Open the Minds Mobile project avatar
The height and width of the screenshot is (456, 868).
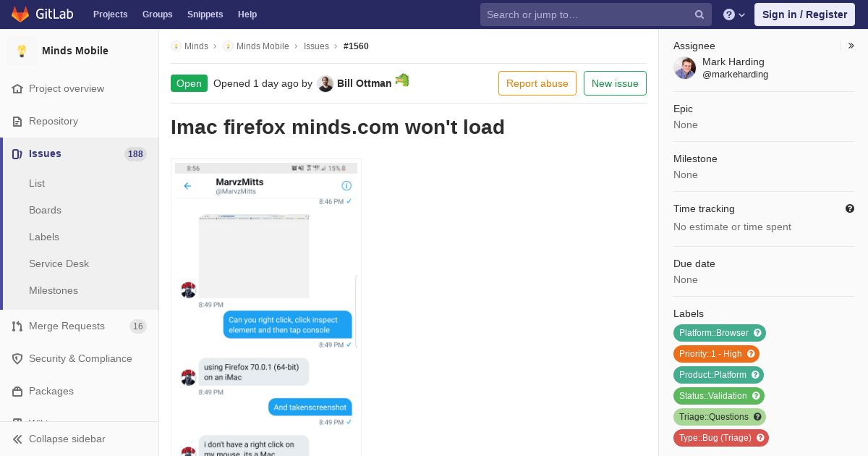(x=22, y=51)
